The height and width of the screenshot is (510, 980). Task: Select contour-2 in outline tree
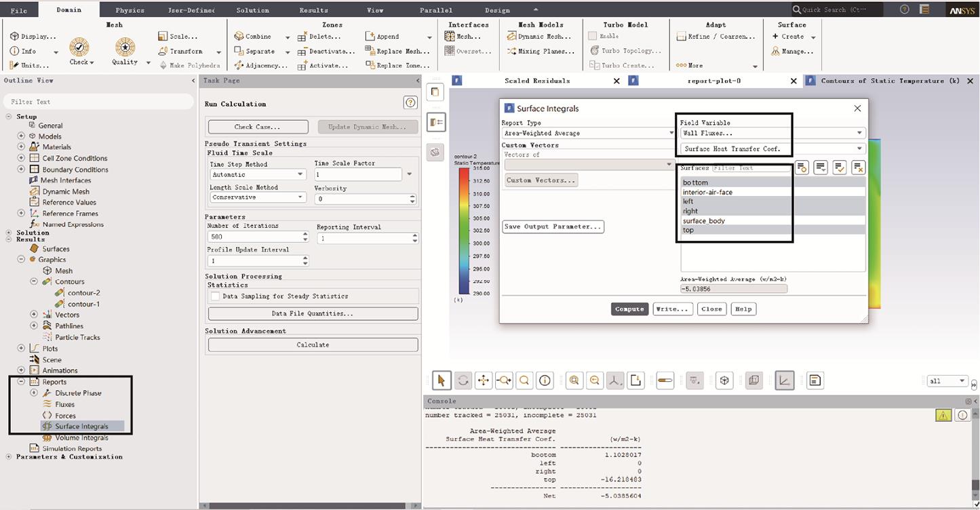click(x=83, y=293)
